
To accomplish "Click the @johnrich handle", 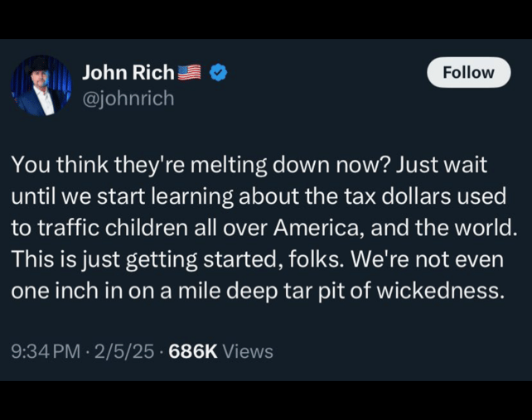I will [x=128, y=99].
